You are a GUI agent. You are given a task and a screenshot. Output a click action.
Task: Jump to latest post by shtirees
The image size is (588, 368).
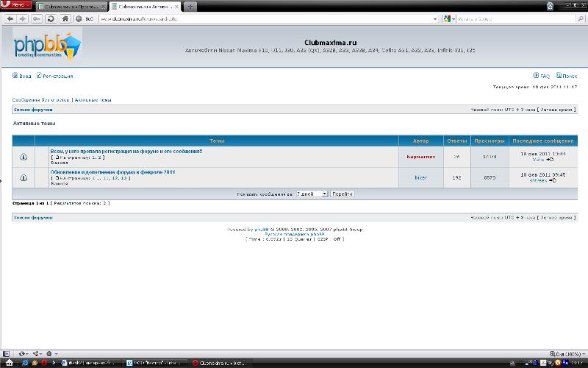552,180
